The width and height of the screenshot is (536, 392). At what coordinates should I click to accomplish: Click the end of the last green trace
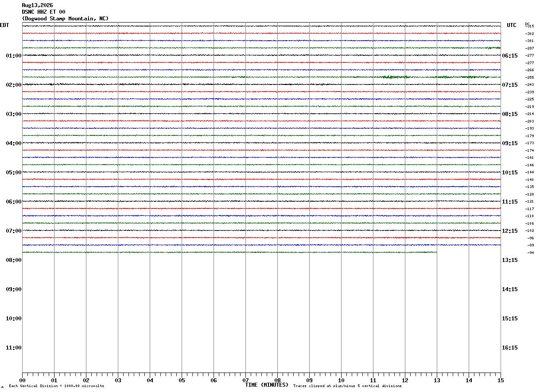click(x=436, y=252)
